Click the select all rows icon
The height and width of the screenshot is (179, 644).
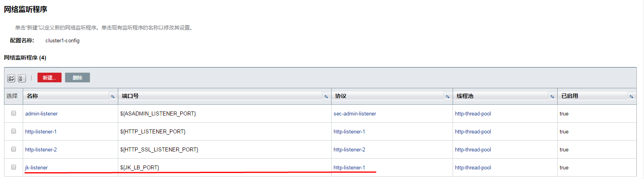[x=11, y=78]
